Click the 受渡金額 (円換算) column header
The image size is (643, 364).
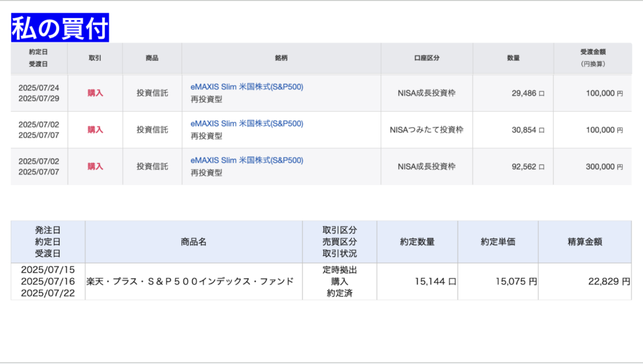593,58
